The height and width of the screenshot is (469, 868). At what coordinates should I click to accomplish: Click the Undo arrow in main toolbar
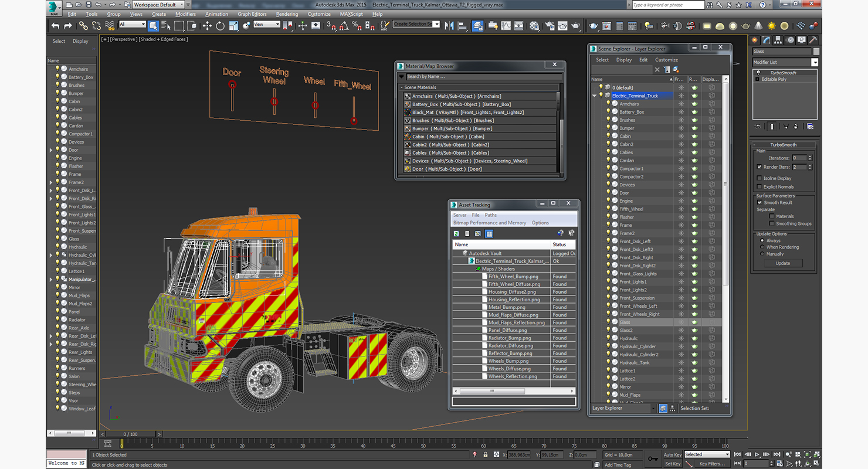pyautogui.click(x=56, y=26)
